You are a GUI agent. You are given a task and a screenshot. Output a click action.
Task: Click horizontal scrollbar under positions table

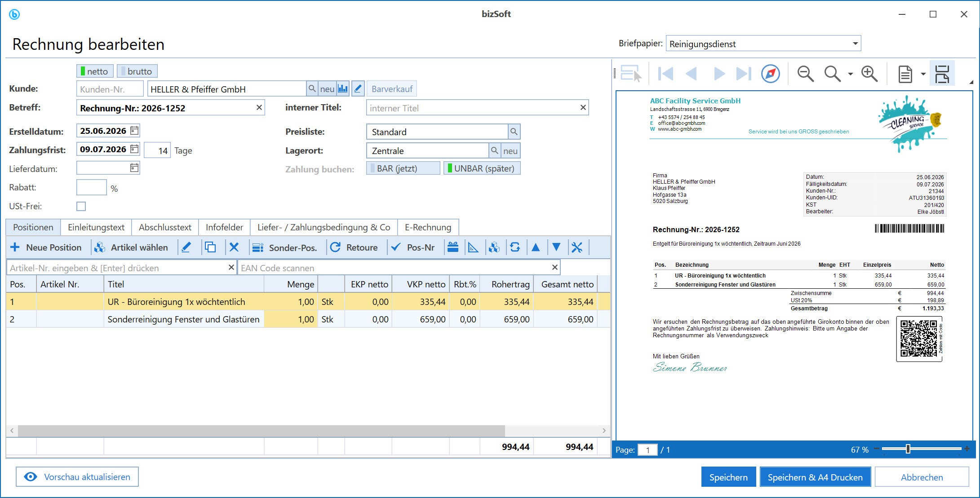pyautogui.click(x=262, y=431)
